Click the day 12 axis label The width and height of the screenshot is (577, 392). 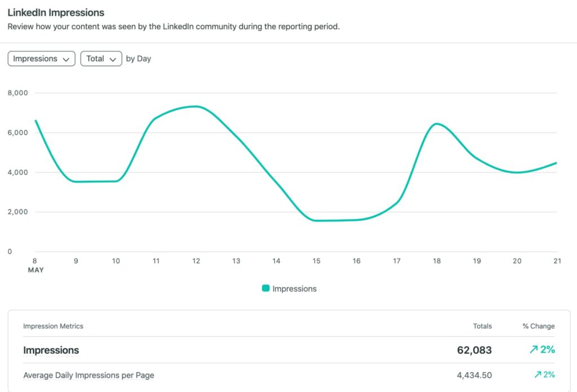(196, 261)
